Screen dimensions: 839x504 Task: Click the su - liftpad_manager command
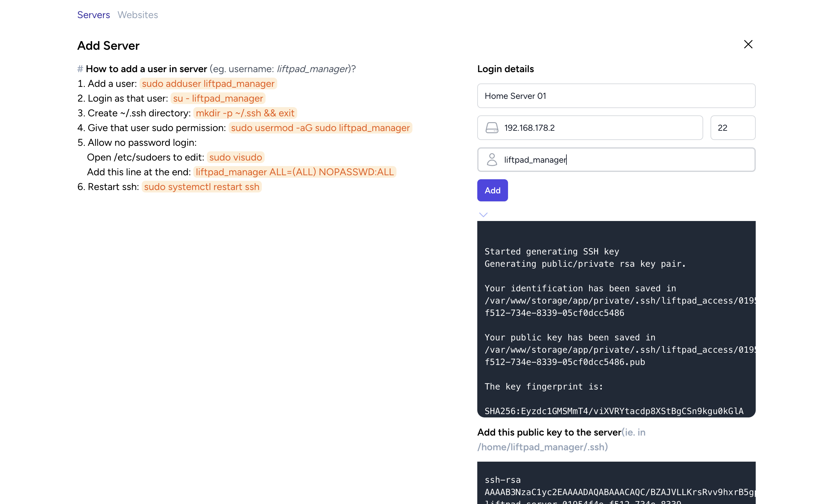[x=218, y=99]
